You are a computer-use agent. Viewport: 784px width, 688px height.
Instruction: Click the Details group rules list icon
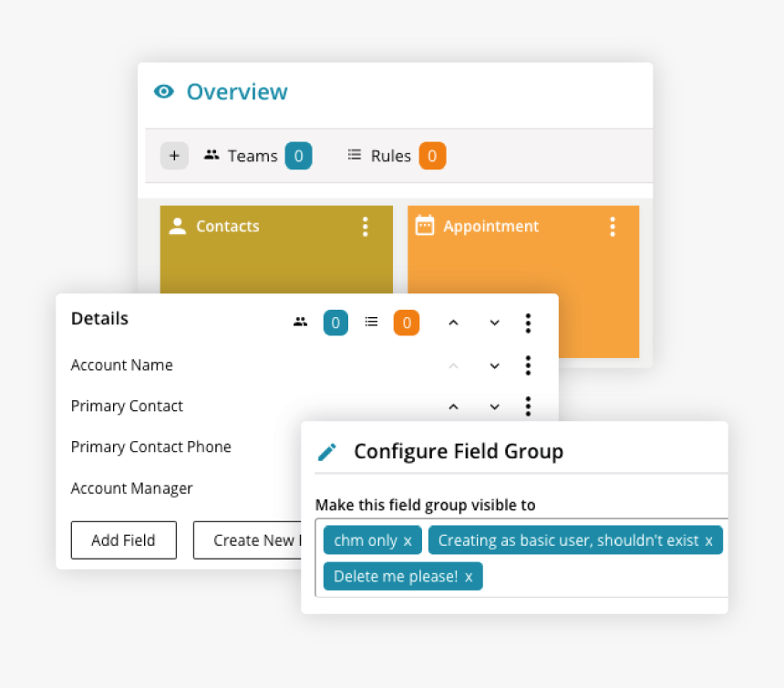[371, 322]
